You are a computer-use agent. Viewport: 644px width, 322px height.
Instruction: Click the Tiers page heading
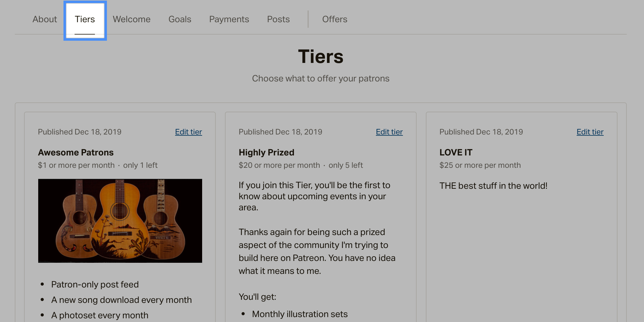tap(321, 56)
